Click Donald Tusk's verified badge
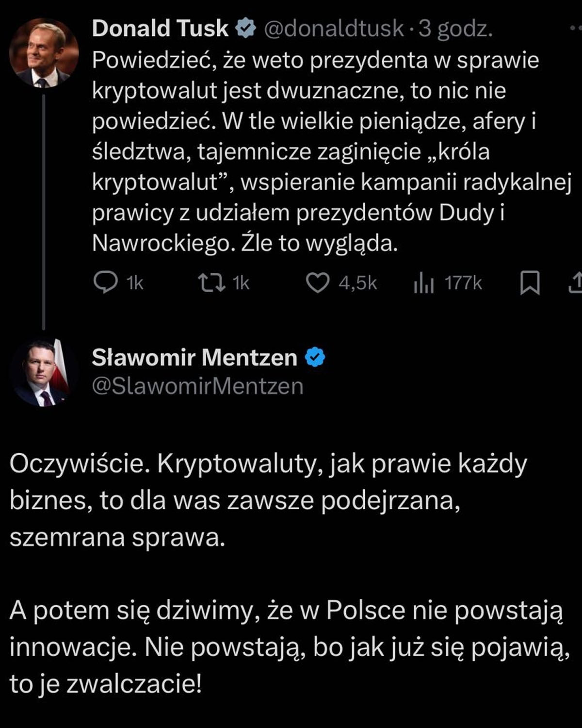The height and width of the screenshot is (728, 582). (x=246, y=29)
